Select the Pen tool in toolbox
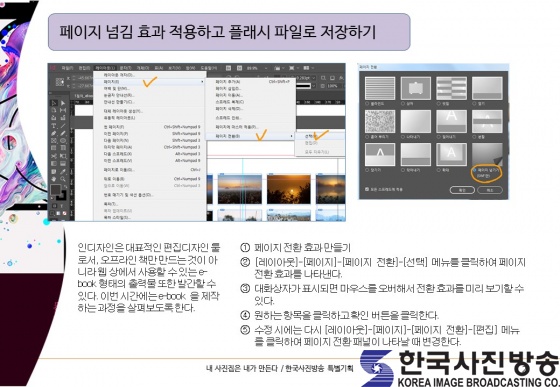The height and width of the screenshot is (387, 560). tap(54, 133)
